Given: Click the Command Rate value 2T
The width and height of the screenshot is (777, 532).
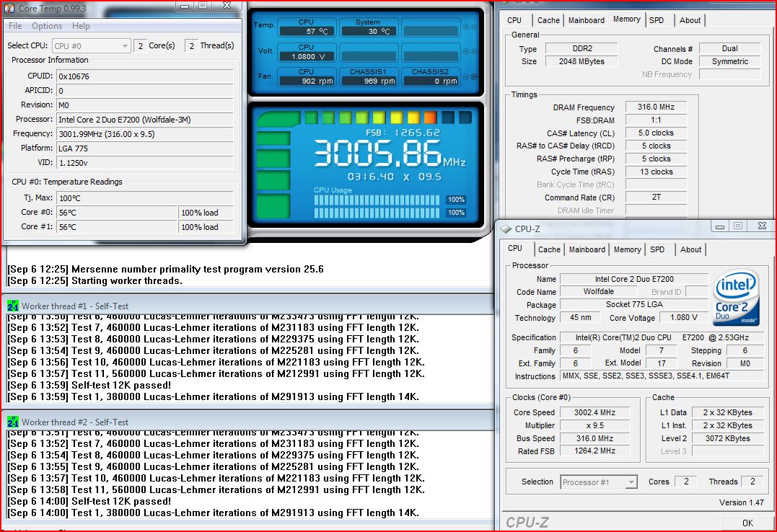Looking at the screenshot, I should pos(656,197).
